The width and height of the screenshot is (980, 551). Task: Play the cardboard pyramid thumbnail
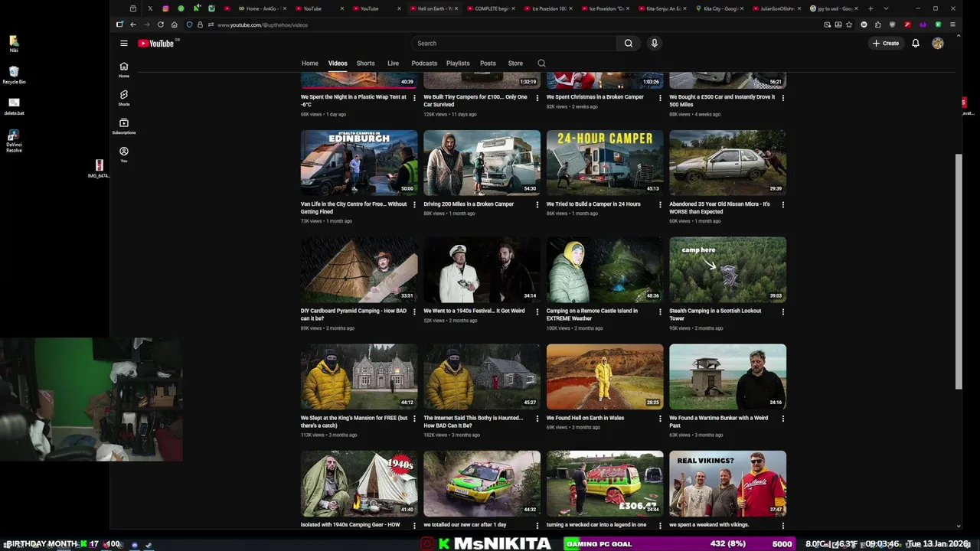[359, 269]
